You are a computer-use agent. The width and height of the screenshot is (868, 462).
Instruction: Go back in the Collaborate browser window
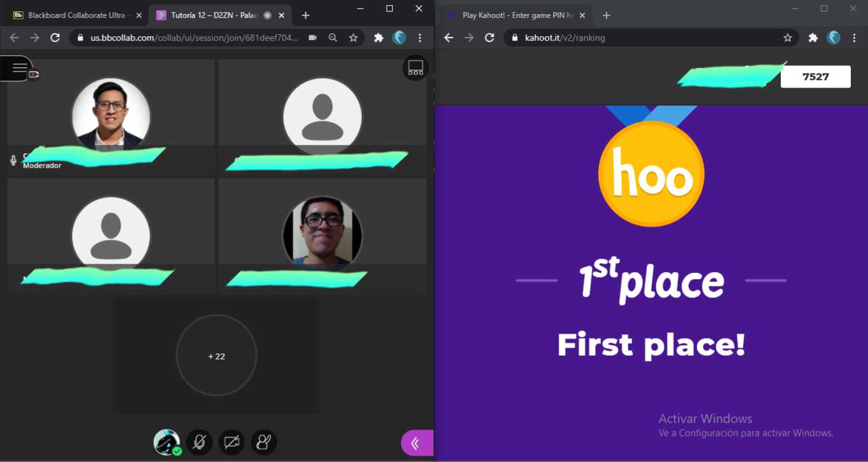tap(14, 37)
